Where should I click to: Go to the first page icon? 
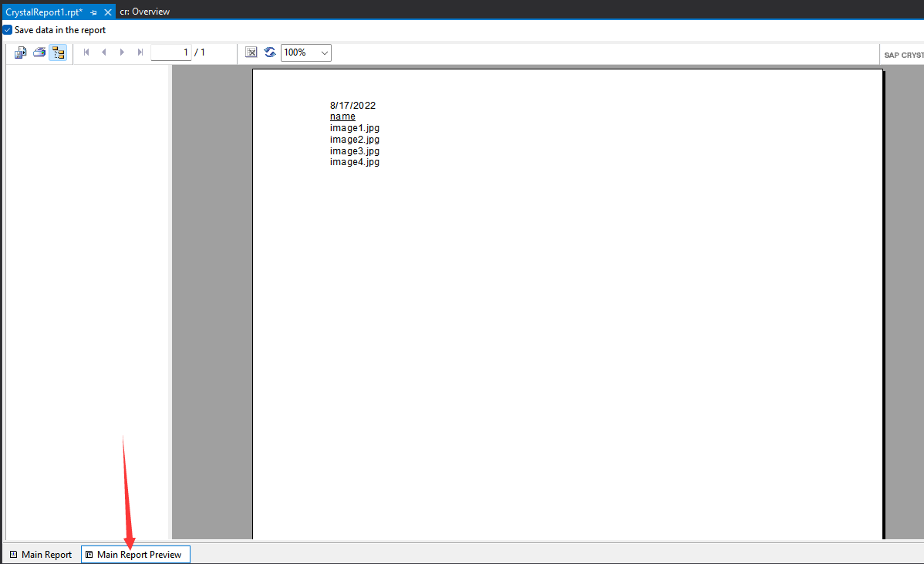pos(86,52)
